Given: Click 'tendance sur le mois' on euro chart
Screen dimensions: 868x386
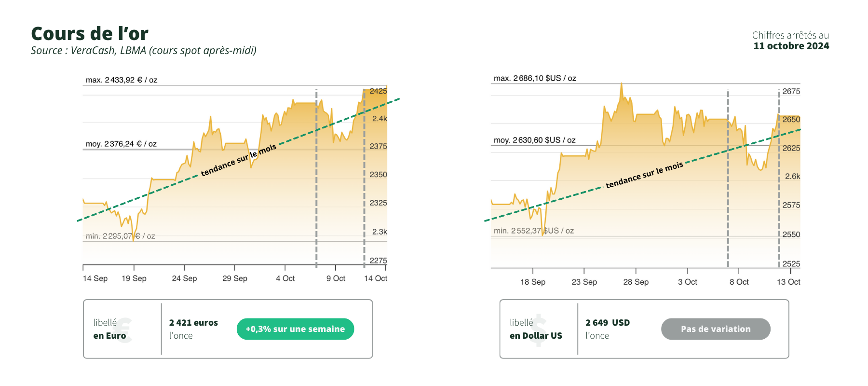Looking at the screenshot, I should click(x=239, y=160).
